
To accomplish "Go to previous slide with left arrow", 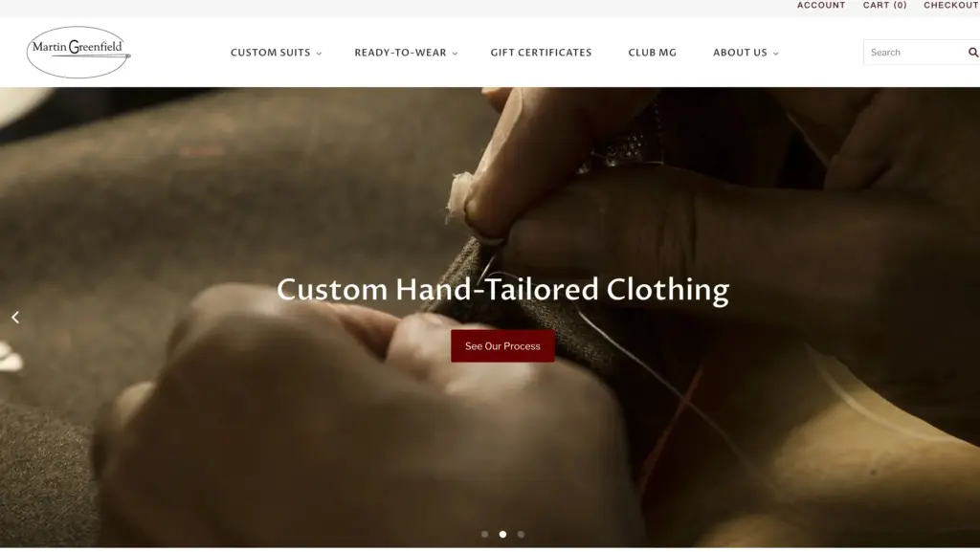I will pyautogui.click(x=15, y=318).
